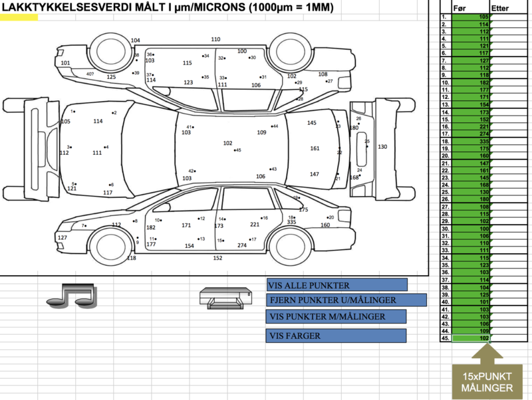Select the Etter cell for row 18
Screen dimensions: 532x400
click(509, 142)
